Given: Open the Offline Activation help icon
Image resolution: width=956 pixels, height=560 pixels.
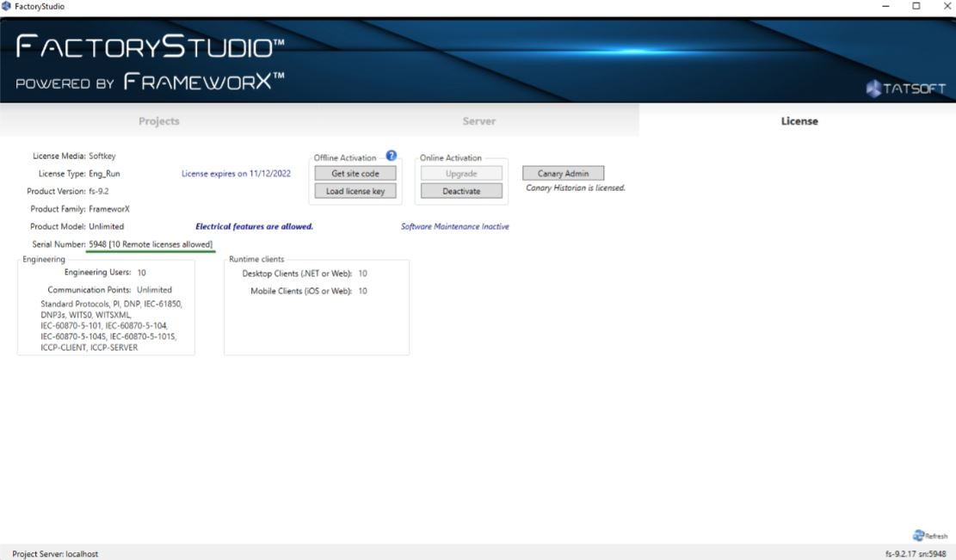Looking at the screenshot, I should (392, 156).
